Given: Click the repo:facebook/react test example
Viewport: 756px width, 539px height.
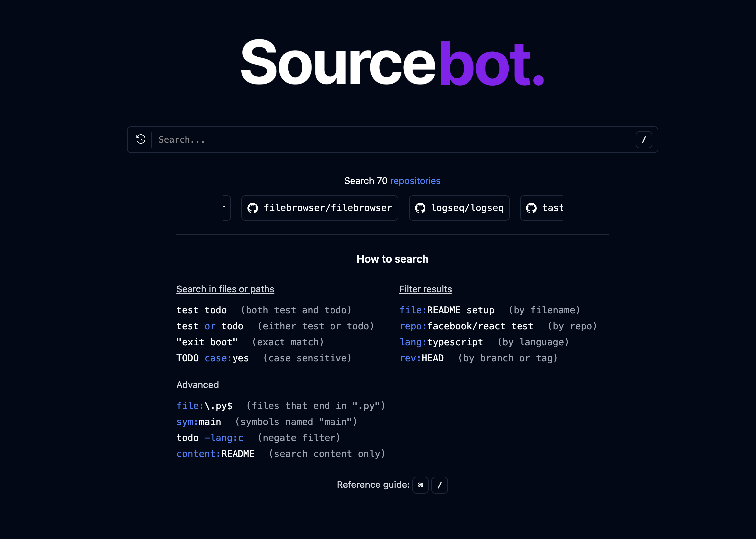Looking at the screenshot, I should [466, 326].
